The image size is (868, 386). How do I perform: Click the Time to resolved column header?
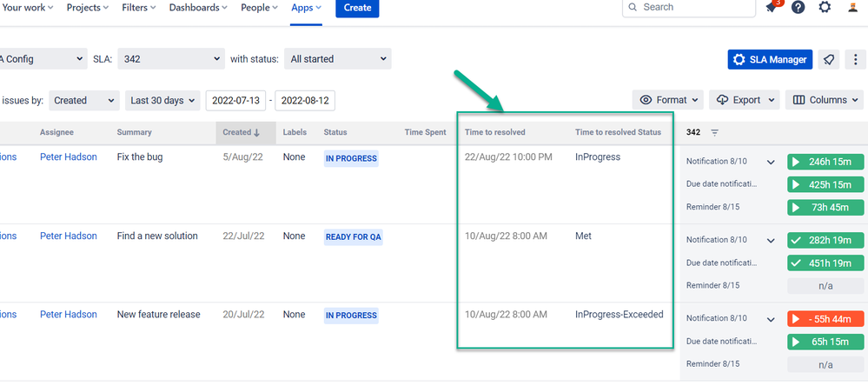pos(495,132)
